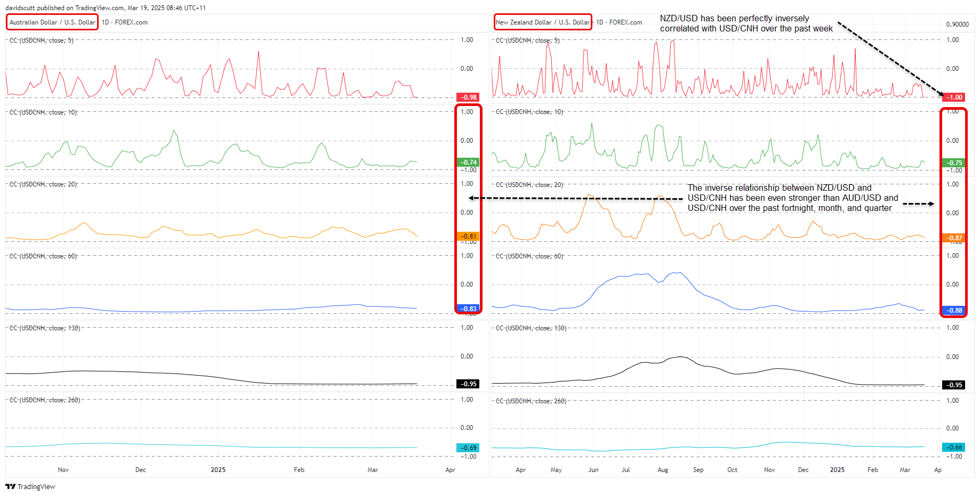Click the red -0.98 value label on the AUD/USD chart

point(468,97)
